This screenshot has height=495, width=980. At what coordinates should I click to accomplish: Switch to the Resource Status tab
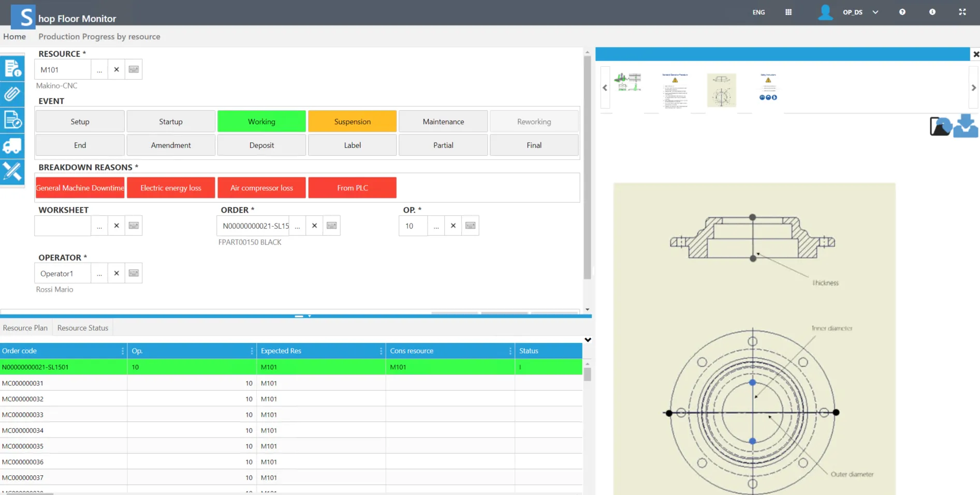[82, 327]
